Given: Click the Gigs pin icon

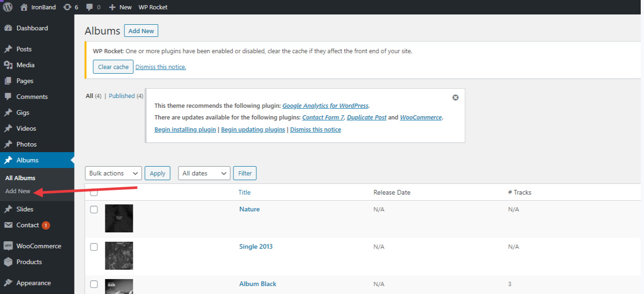Looking at the screenshot, I should [x=8, y=112].
